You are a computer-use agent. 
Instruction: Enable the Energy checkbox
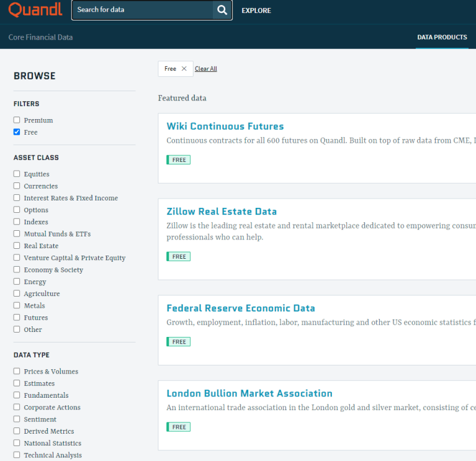click(x=17, y=281)
